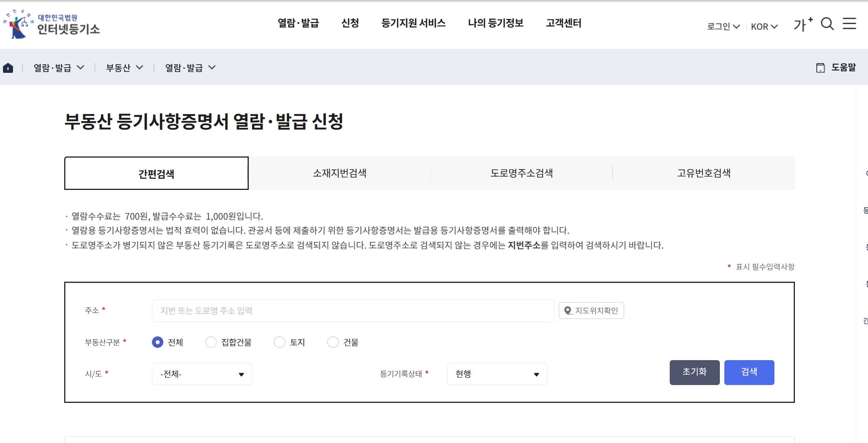Open the 고객센터 menu
The height and width of the screenshot is (443, 868).
pos(564,23)
